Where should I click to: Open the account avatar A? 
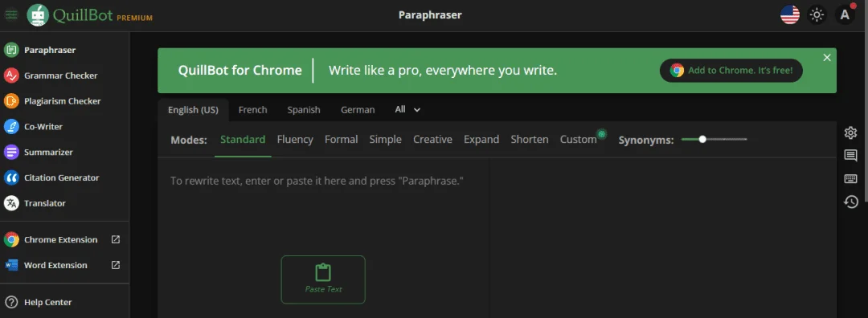845,15
